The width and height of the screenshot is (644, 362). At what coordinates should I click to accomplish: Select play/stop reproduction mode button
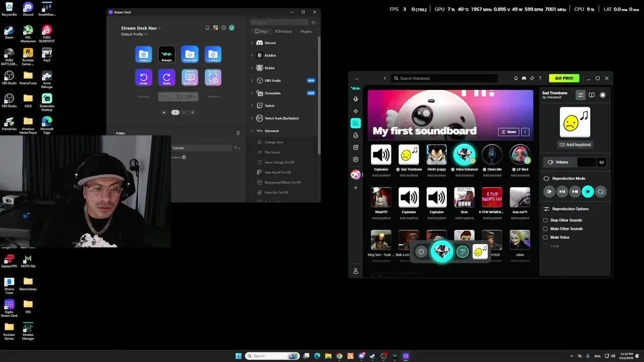click(x=575, y=192)
